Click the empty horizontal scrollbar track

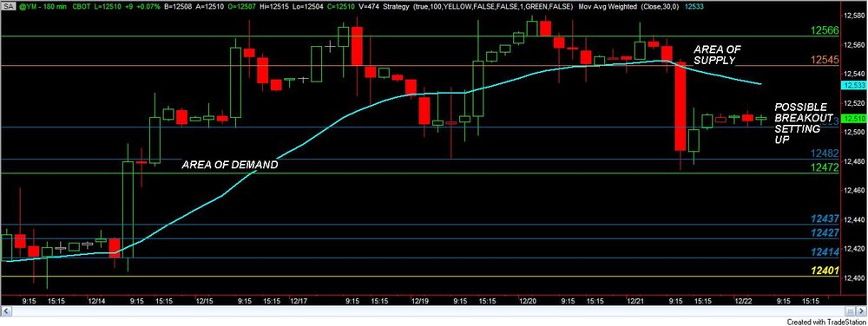[x=426, y=311]
